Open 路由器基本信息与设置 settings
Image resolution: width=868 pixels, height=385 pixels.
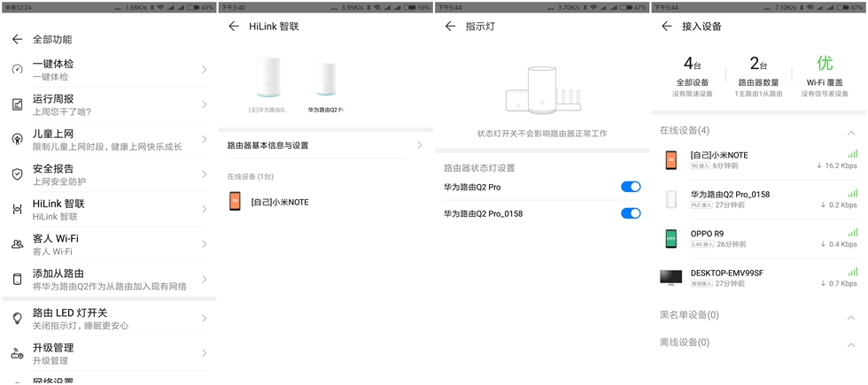pos(326,145)
